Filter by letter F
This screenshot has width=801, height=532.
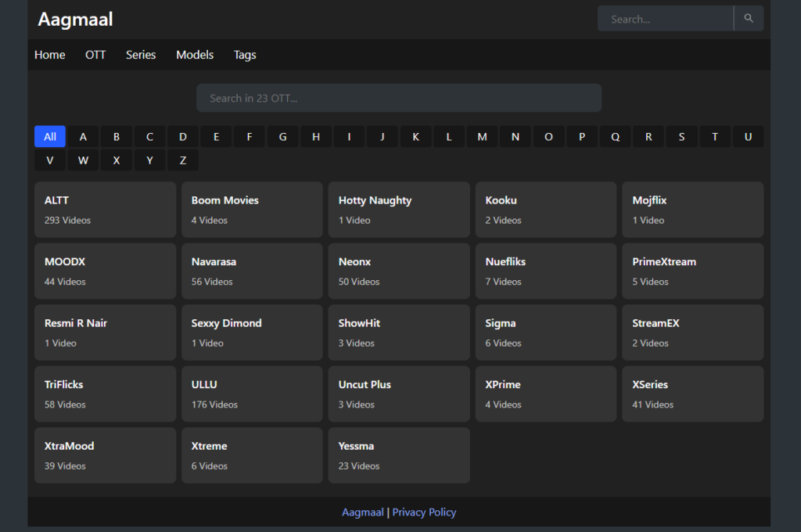(x=250, y=136)
